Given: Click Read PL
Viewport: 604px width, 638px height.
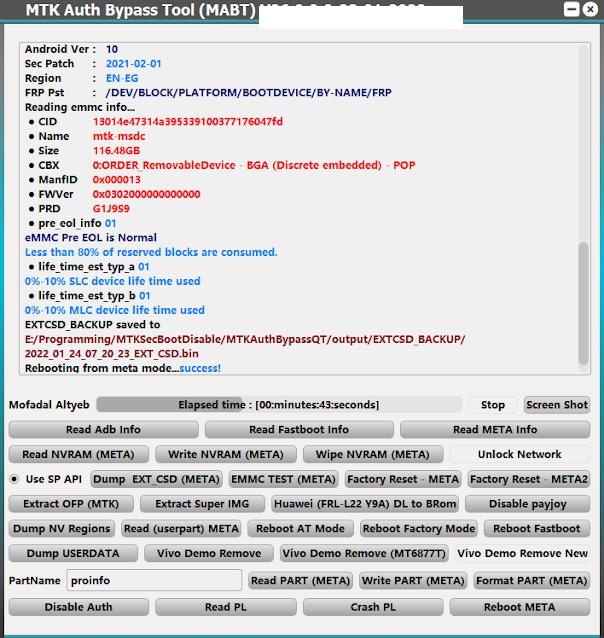Looking at the screenshot, I should [226, 607].
